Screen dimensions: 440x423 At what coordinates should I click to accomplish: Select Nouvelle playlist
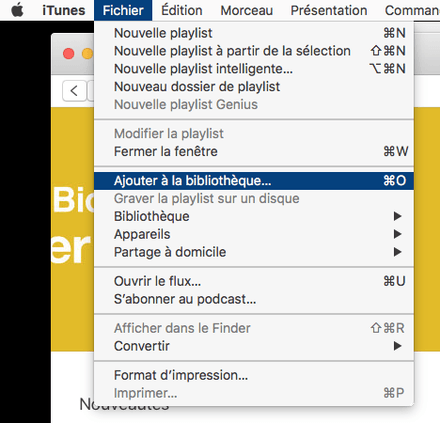(x=254, y=33)
